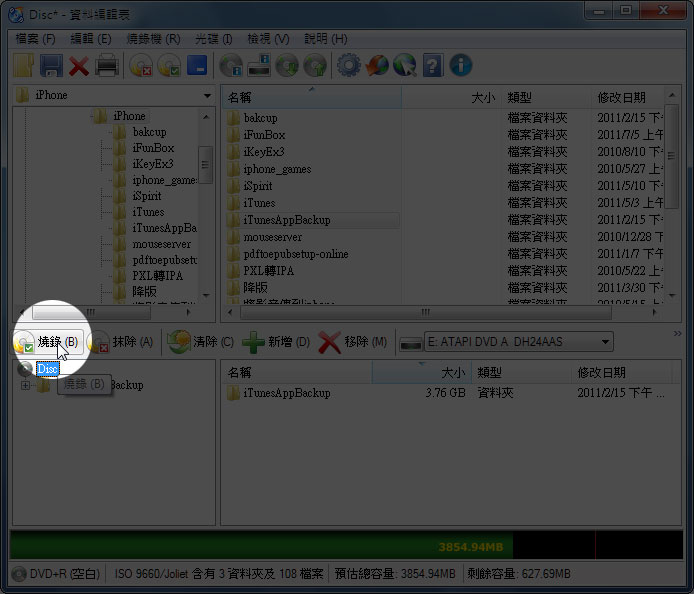694x594 pixels.
Task: Open disc information icon in the toolbar
Action: tap(231, 66)
